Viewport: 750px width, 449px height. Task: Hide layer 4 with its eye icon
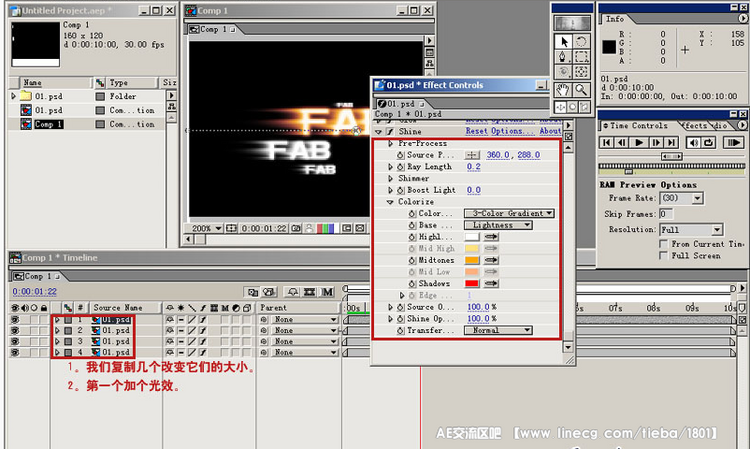(x=15, y=352)
